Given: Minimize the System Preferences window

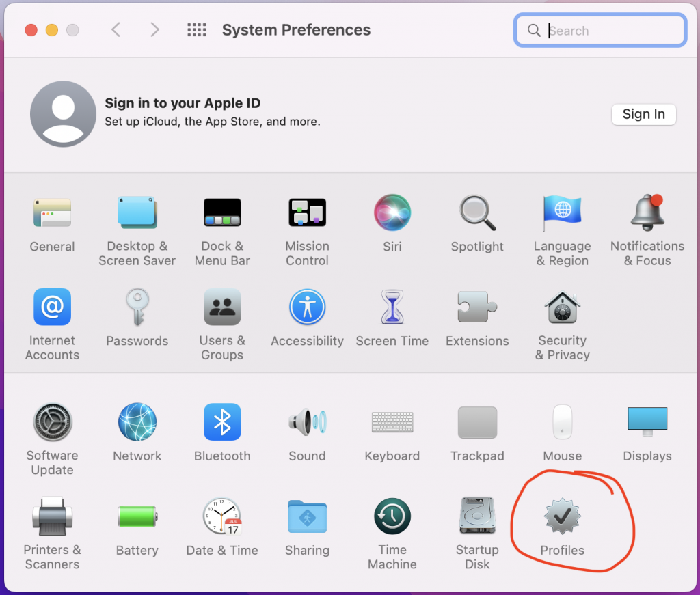Looking at the screenshot, I should [x=52, y=30].
